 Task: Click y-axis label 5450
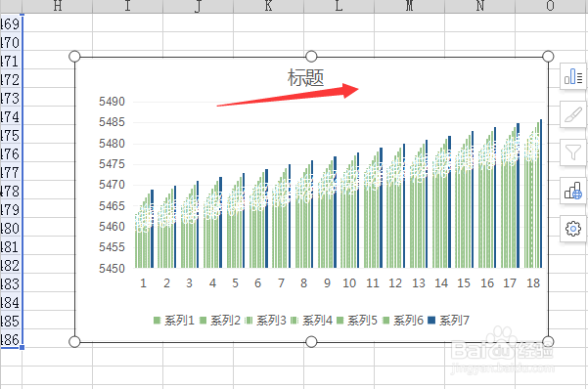point(112,269)
